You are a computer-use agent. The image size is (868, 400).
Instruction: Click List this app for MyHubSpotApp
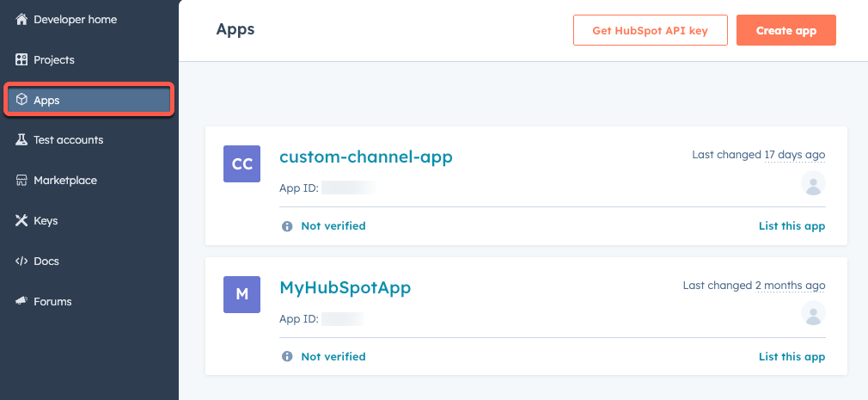pos(792,356)
